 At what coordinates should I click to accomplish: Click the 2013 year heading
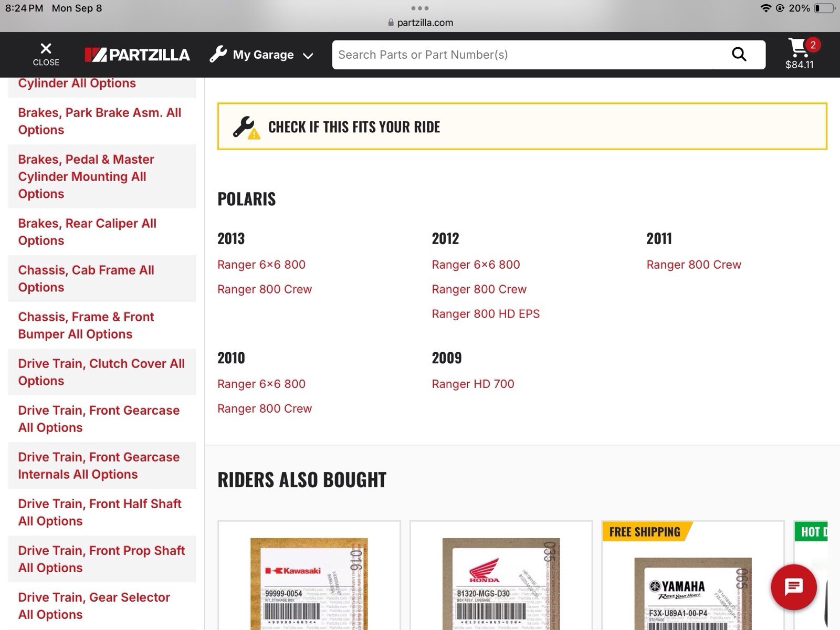[x=231, y=239]
